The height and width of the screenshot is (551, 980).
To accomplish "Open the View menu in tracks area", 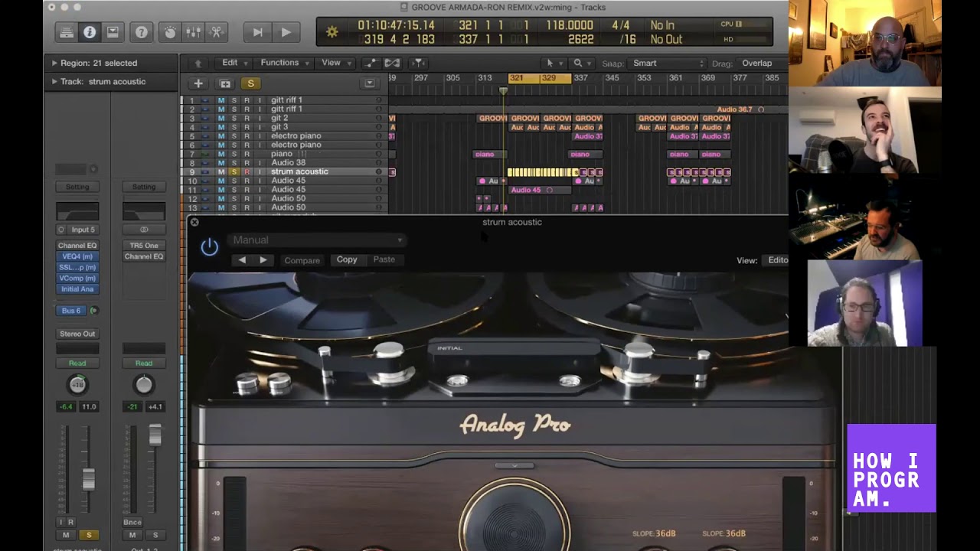I will coord(335,63).
